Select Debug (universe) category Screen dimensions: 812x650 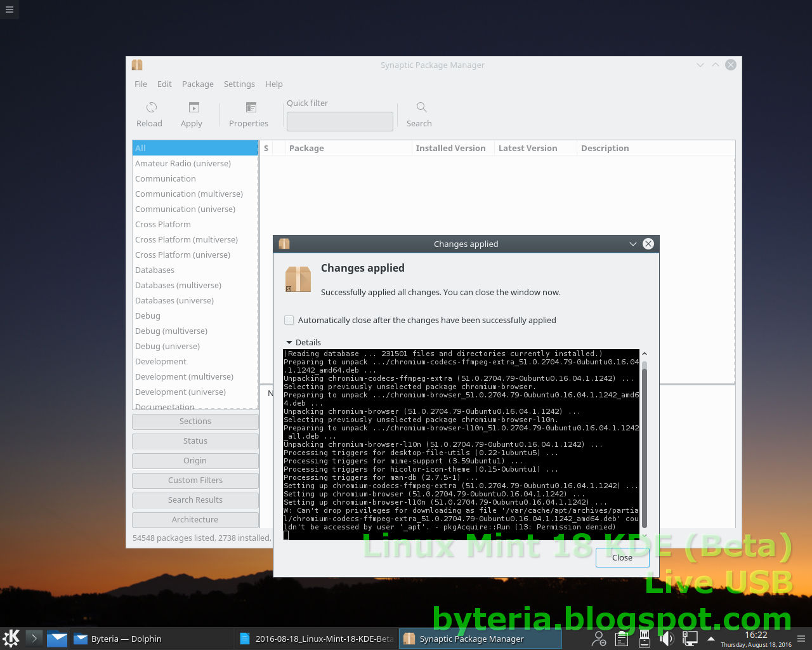coord(195,346)
